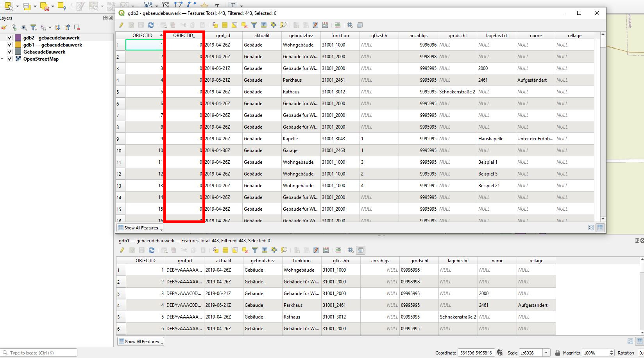The height and width of the screenshot is (358, 644).
Task: Hide the OpenStreetMap layer
Action: point(9,59)
